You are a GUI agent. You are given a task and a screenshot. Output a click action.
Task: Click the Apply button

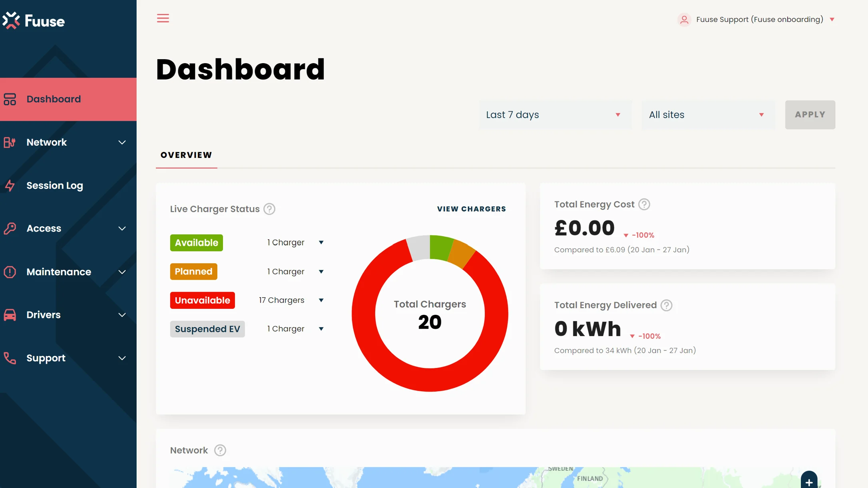coord(810,115)
